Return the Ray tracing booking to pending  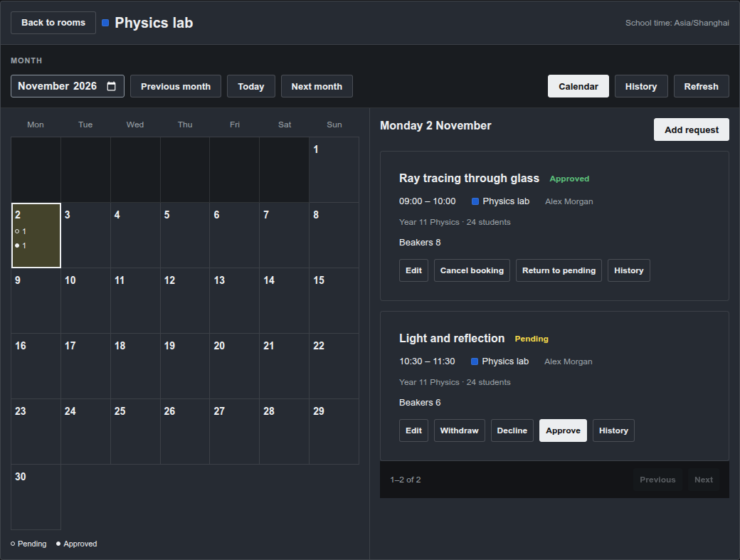click(x=559, y=270)
